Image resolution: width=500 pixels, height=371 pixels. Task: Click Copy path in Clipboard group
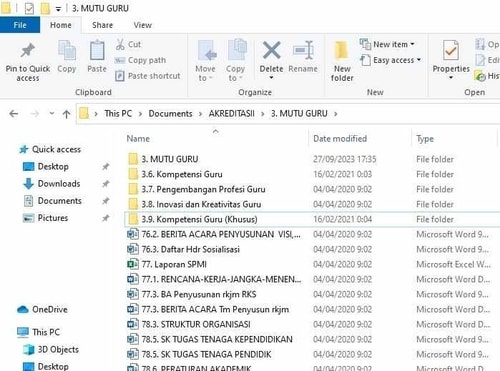140,60
